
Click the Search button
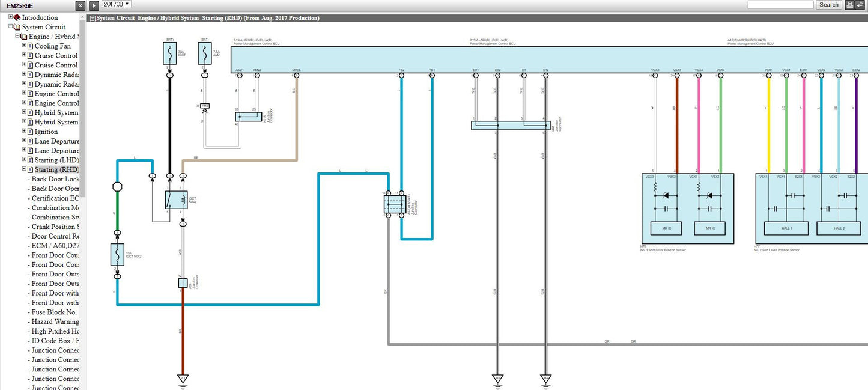point(828,5)
